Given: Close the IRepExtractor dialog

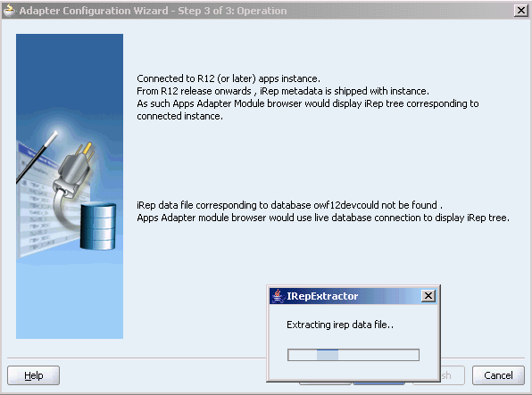Looking at the screenshot, I should 428,296.
